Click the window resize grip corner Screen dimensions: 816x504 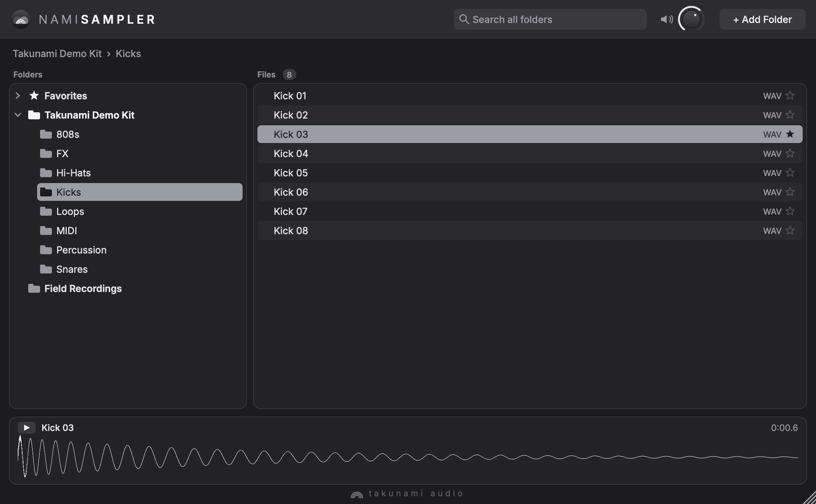coord(809,497)
